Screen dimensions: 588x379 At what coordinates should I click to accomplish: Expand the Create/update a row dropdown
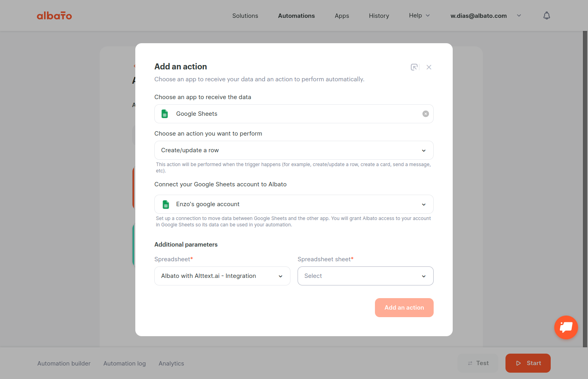294,150
